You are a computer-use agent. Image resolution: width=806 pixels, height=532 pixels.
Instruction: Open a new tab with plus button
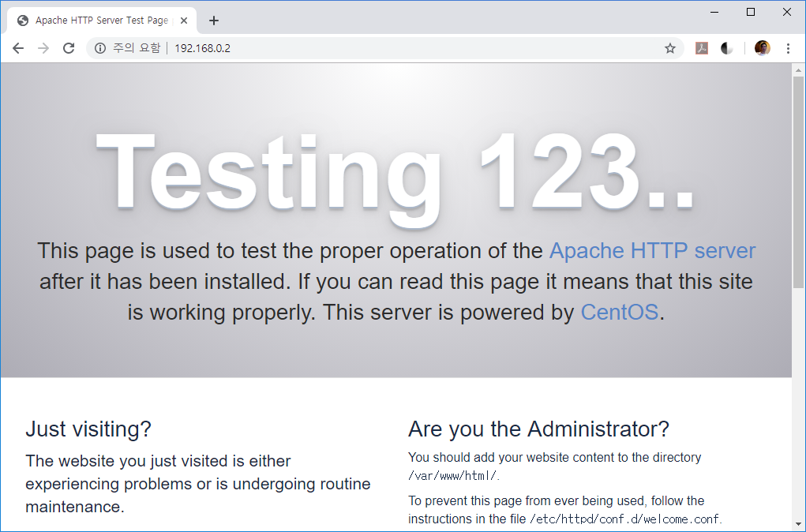coord(214,21)
